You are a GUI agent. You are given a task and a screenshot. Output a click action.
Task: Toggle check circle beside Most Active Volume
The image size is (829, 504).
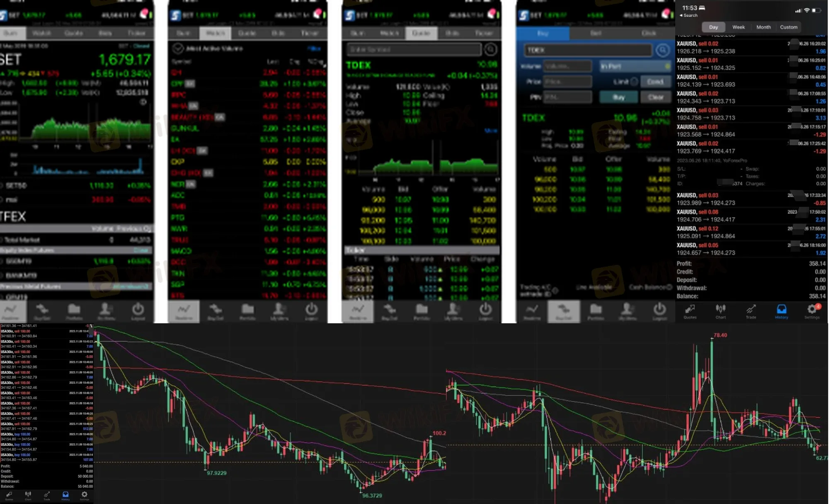[x=178, y=48]
